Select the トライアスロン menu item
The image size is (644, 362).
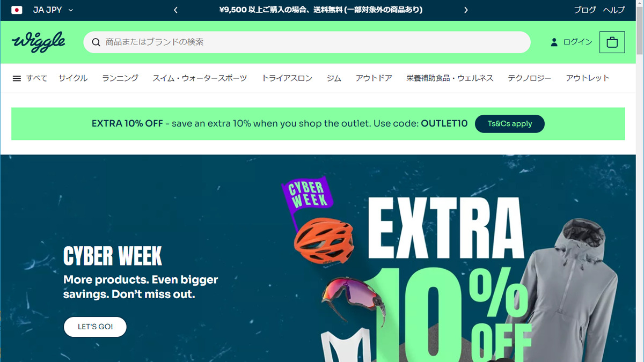click(287, 78)
